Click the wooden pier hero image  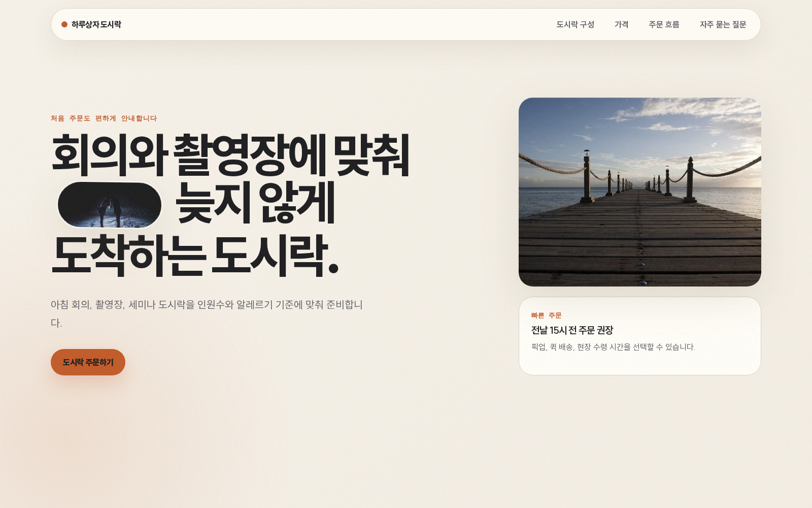point(639,192)
